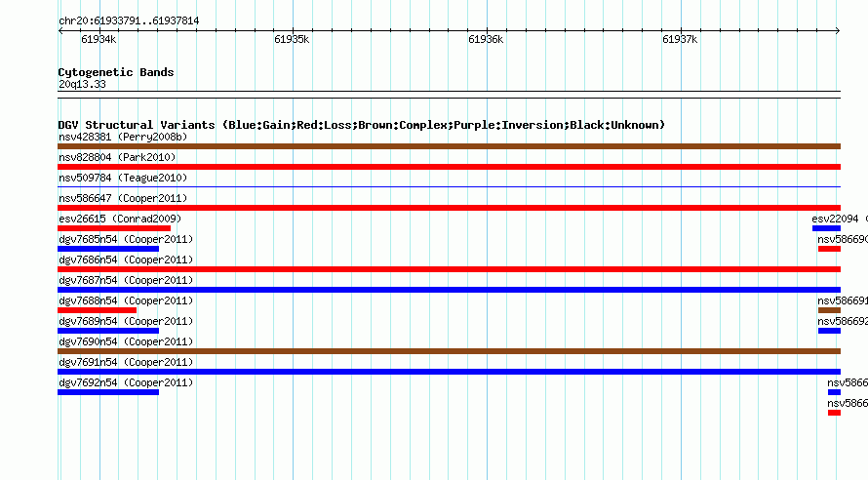Screen dimensions: 868x480
Task: Click the blue gain bar of dgv7691n54
Action: [449, 372]
